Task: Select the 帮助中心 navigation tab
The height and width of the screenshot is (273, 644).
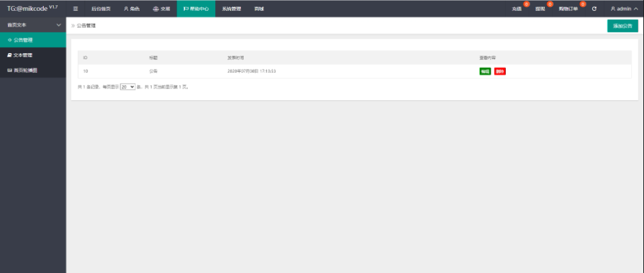Action: coord(196,9)
